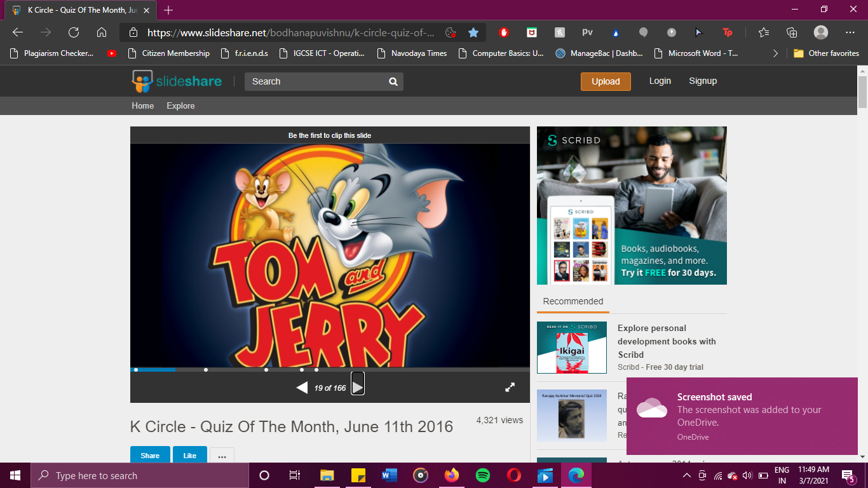Open the red hand ad blocker extension
This screenshot has height=488, width=868.
[x=504, y=32]
